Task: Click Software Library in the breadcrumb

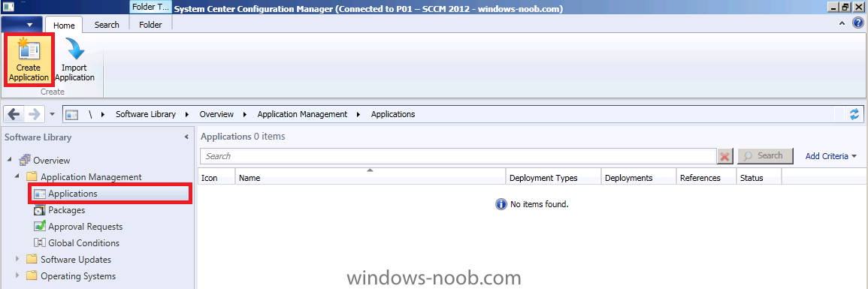Action: [x=146, y=114]
